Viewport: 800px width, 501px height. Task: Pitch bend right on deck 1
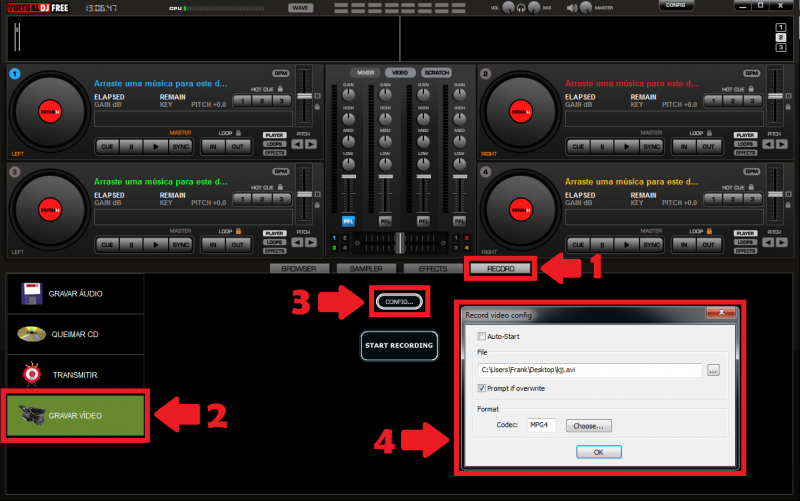(311, 144)
